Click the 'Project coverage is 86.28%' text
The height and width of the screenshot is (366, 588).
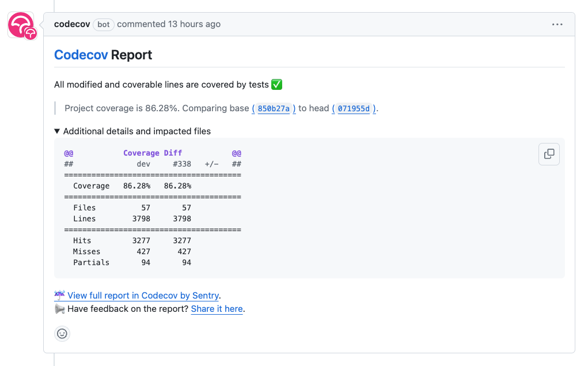pyautogui.click(x=121, y=108)
